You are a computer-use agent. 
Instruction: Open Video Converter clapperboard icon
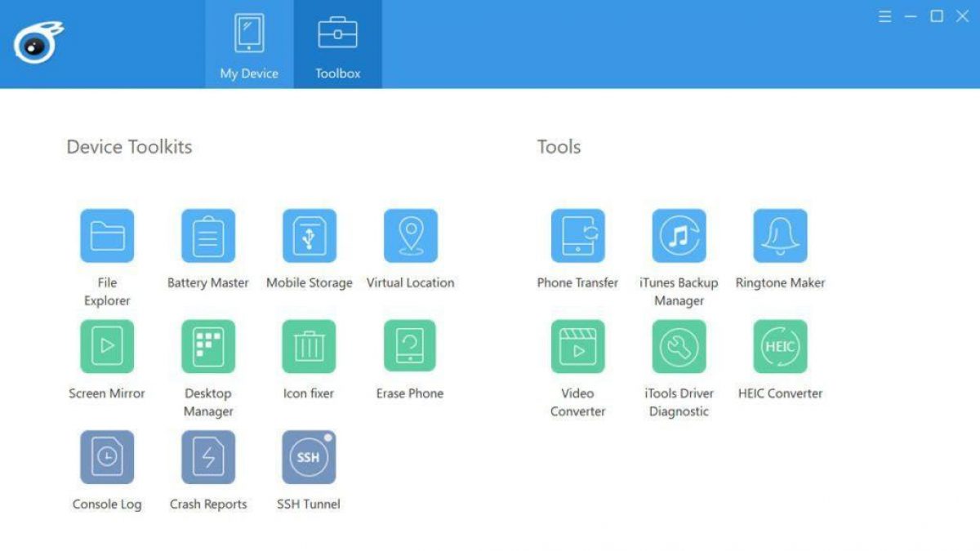578,346
